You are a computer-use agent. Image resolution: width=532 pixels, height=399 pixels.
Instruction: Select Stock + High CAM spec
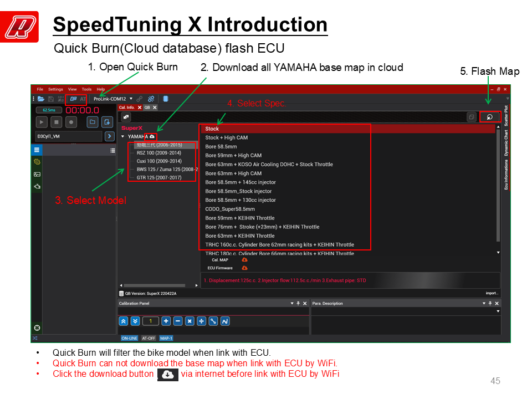tap(226, 137)
